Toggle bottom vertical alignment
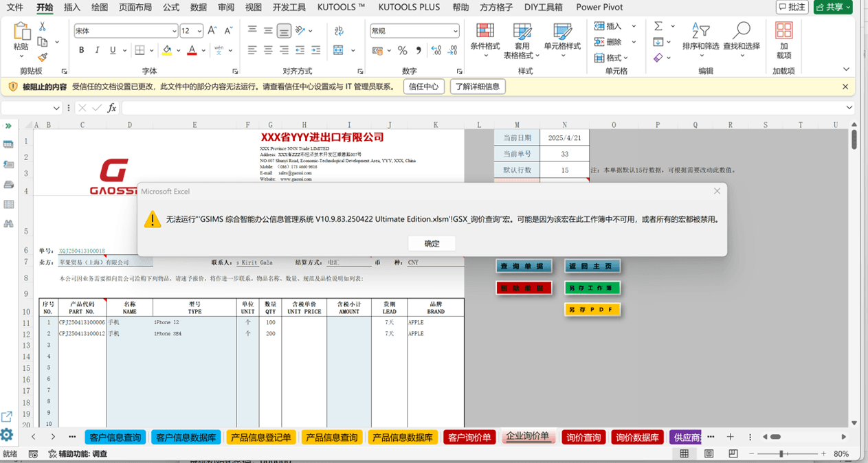Viewport: 868px width, 463px height. (284, 31)
